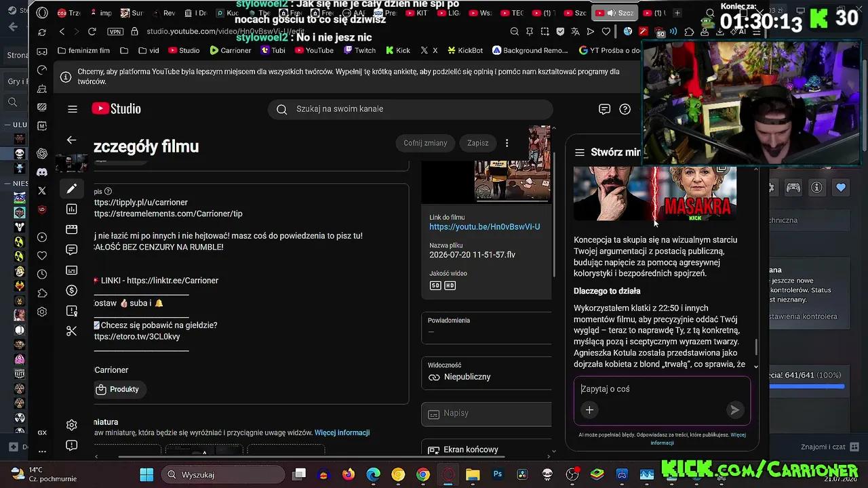This screenshot has height=488, width=868.
Task: Add an attachment with the plus button
Action: 589,409
